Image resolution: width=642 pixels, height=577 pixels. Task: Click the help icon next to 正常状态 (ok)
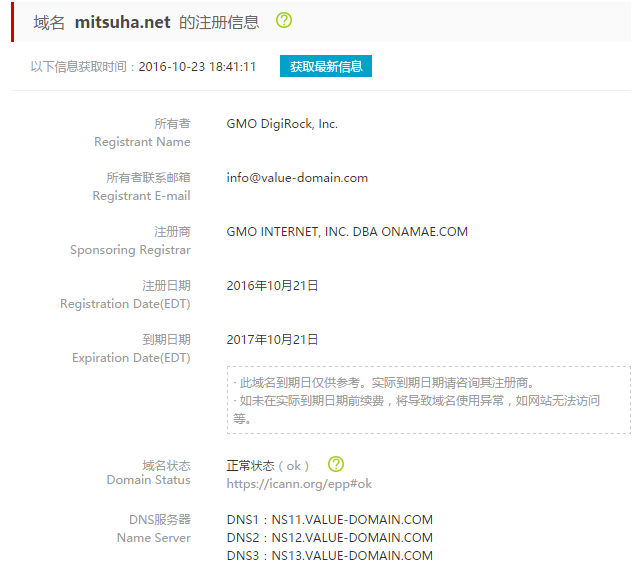(x=336, y=464)
